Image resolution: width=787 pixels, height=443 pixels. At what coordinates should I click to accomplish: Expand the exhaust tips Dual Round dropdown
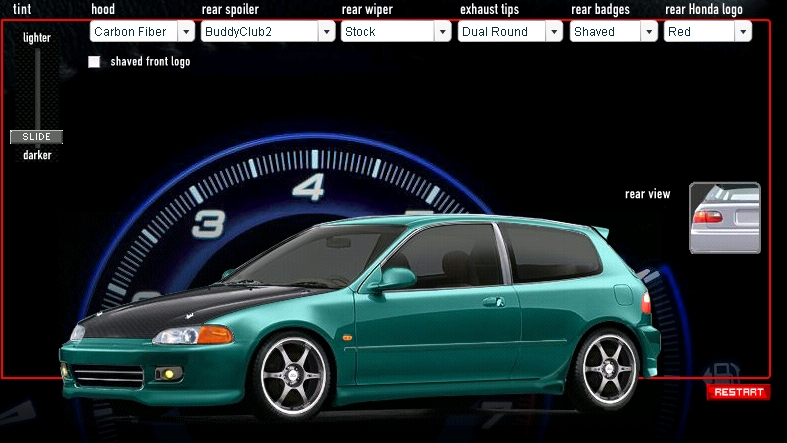[510, 31]
